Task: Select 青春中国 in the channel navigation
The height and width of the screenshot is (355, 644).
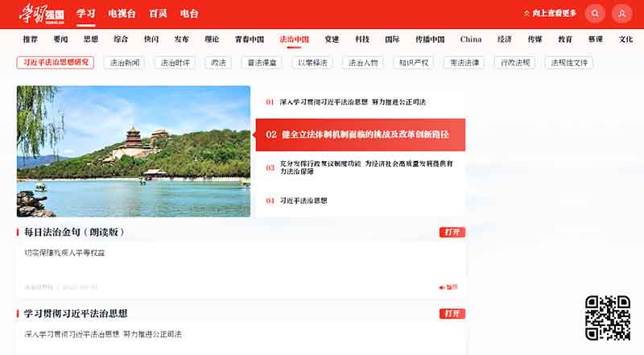Action: tap(249, 39)
